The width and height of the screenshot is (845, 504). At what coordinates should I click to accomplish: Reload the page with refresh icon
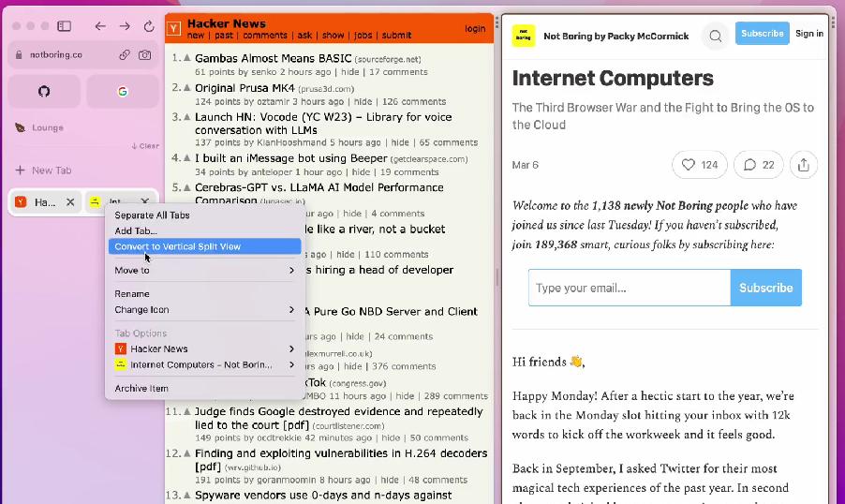(x=149, y=26)
